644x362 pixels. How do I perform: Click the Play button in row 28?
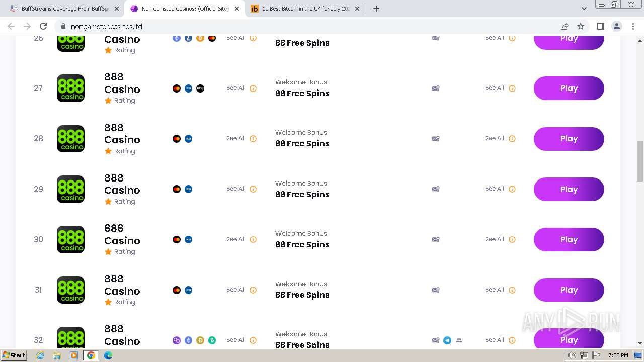point(569,139)
